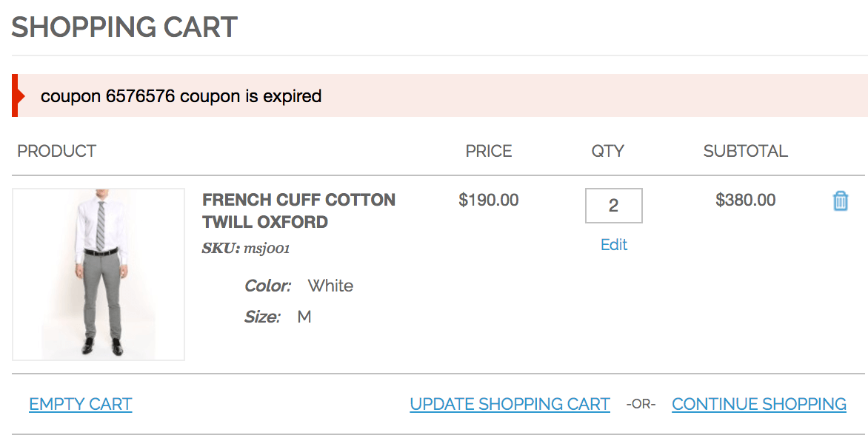Click the red error indicator arrow
The image size is (868, 438).
16,95
